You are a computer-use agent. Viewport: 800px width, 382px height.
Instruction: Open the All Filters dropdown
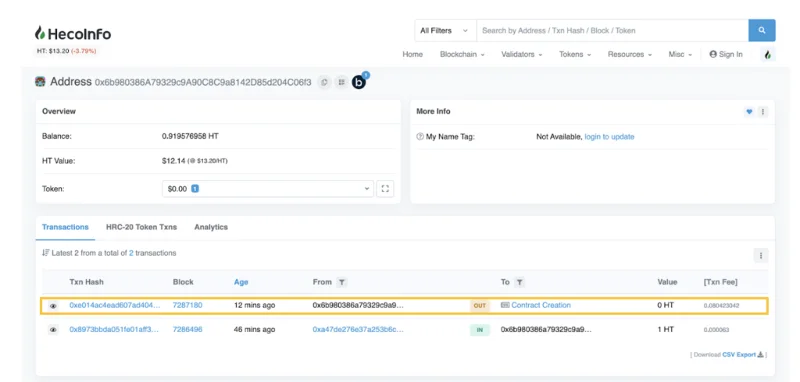(445, 31)
